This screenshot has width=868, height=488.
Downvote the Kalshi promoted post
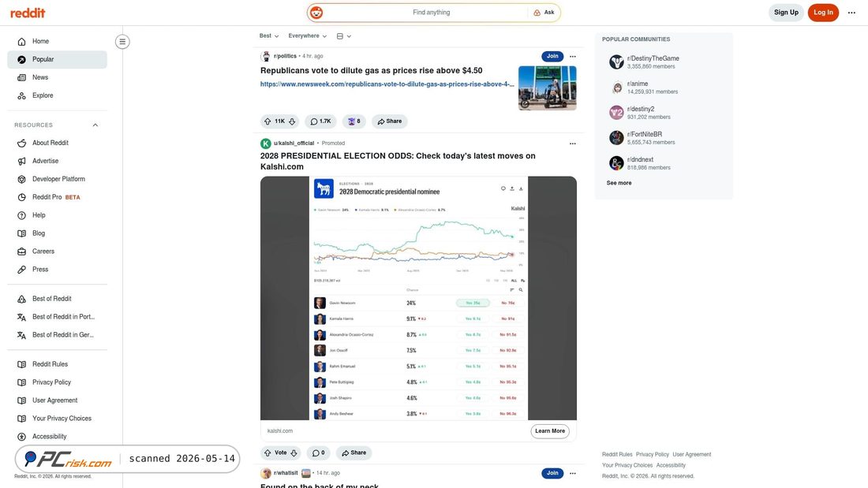(294, 453)
